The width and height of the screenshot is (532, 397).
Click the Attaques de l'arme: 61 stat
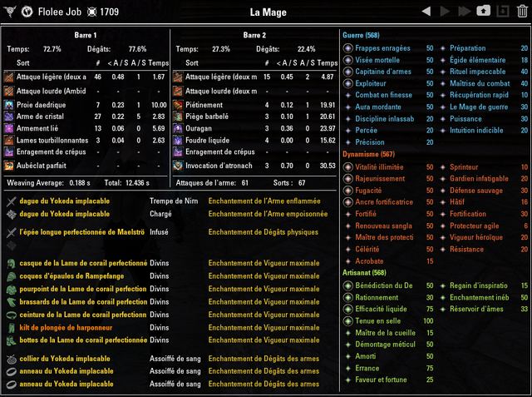tap(212, 183)
